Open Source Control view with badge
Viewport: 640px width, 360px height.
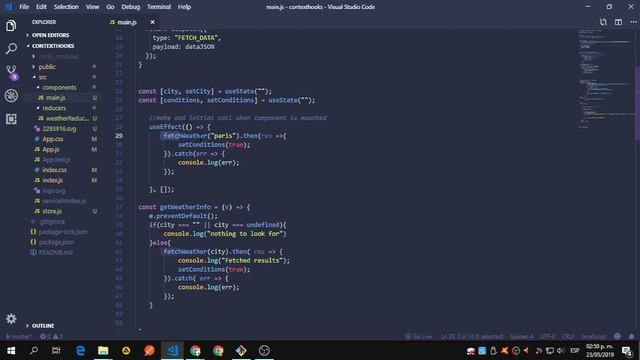(12, 72)
